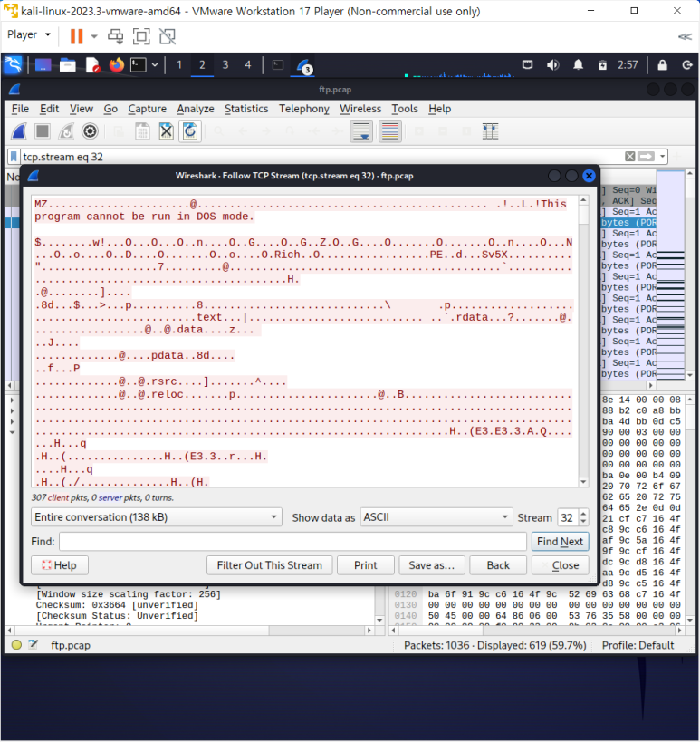Open the Capture menu
The image size is (700, 742).
click(147, 109)
